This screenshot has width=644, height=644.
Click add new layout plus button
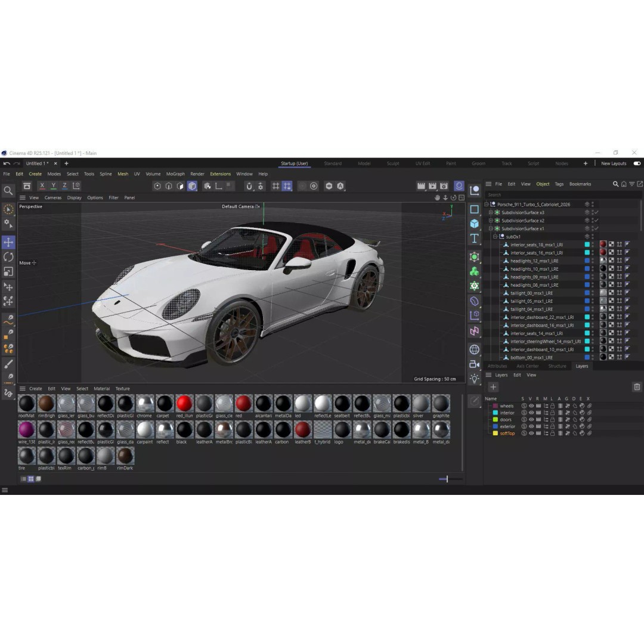click(586, 163)
